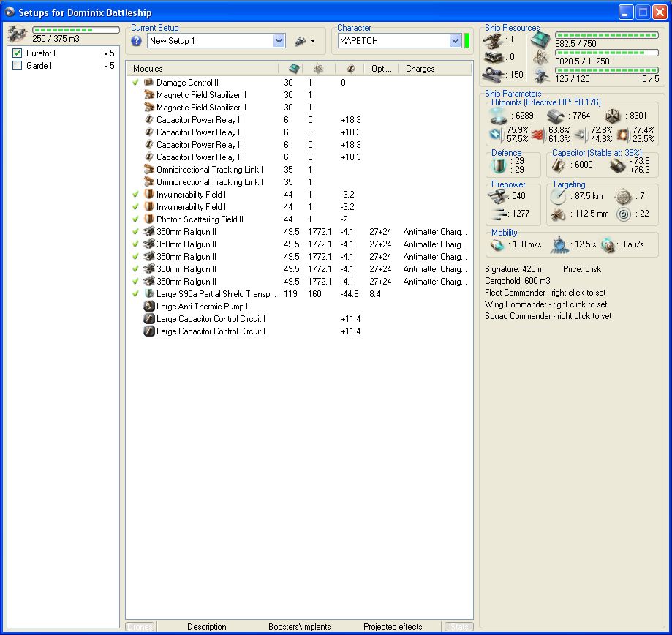Click the warp speed icon showing 3 au/s
The width and height of the screenshot is (672, 635).
pos(608,245)
